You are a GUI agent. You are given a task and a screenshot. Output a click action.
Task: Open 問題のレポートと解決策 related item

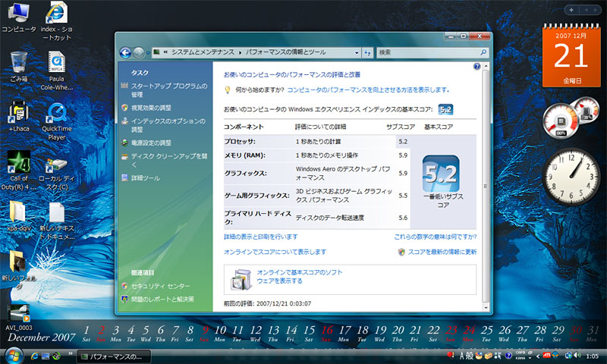click(x=162, y=299)
